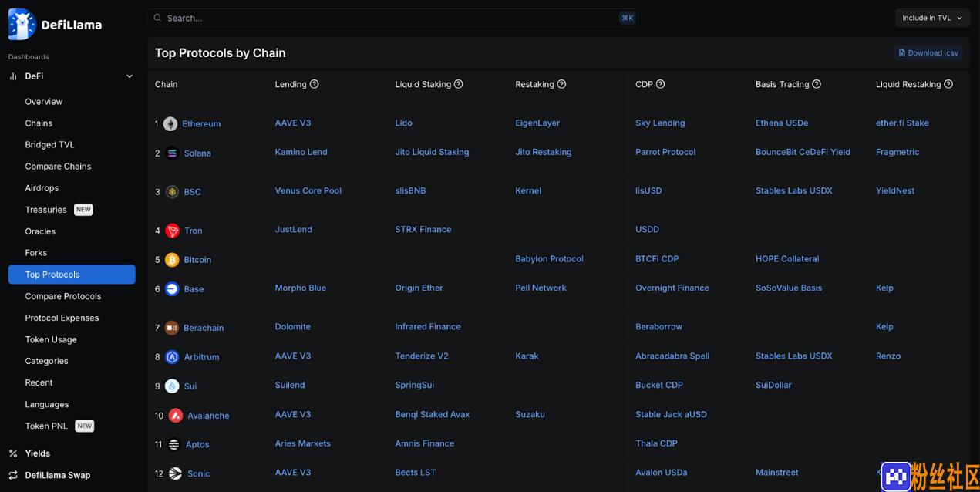
Task: Go to Compare Protocols
Action: pyautogui.click(x=63, y=296)
